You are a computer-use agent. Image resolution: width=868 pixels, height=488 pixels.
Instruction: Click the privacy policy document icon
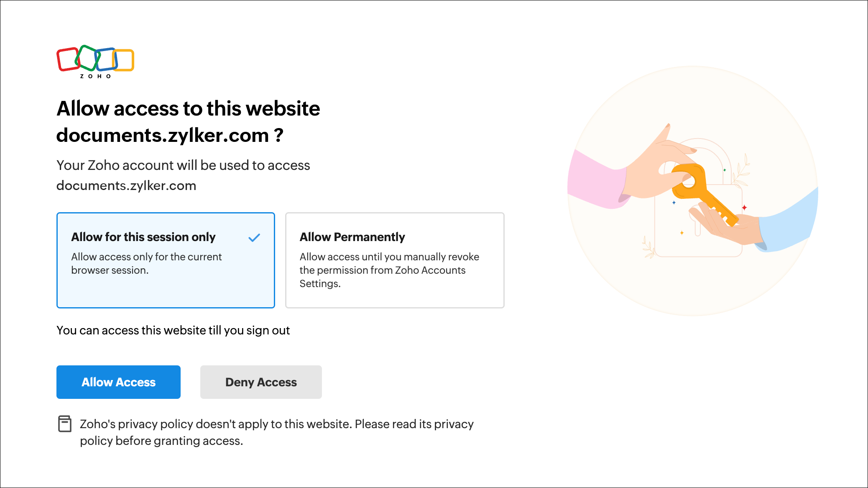tap(65, 424)
